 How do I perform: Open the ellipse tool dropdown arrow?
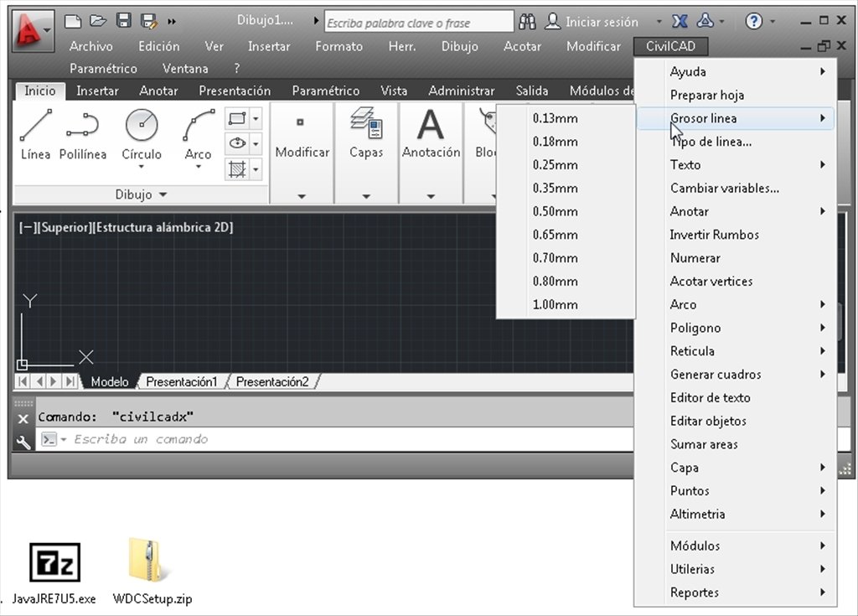pos(256,143)
